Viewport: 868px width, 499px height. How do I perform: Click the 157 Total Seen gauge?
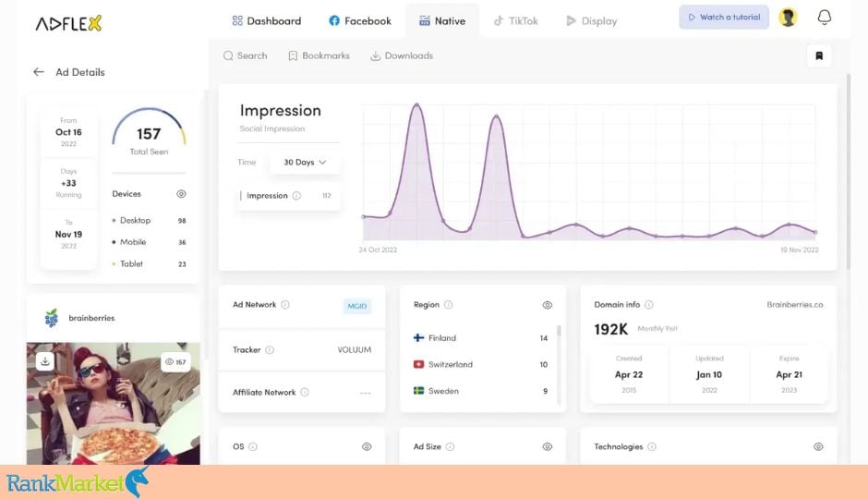(149, 133)
